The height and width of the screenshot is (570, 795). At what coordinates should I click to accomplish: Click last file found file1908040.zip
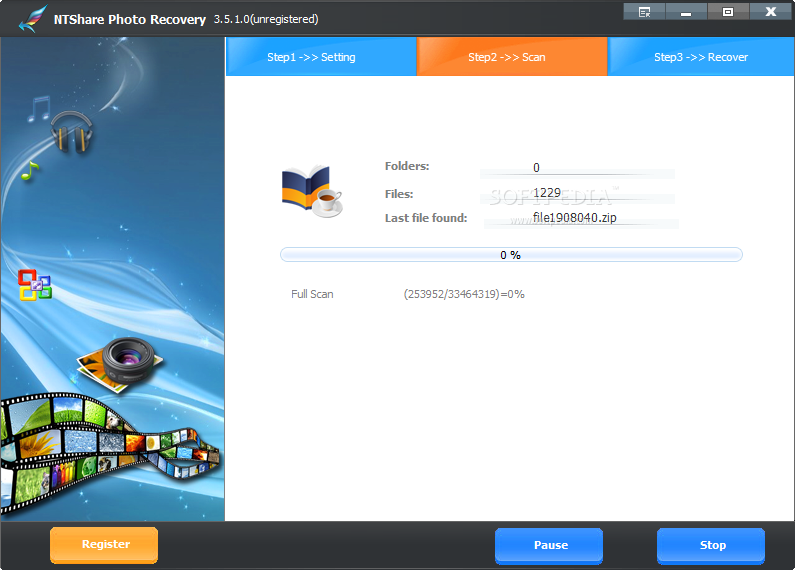pyautogui.click(x=574, y=218)
